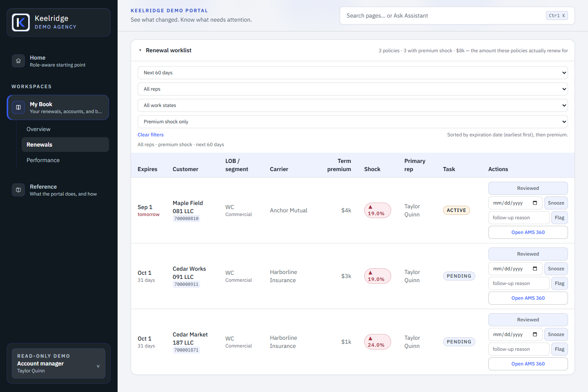Flag the Cedar Market renewal

[x=559, y=349]
